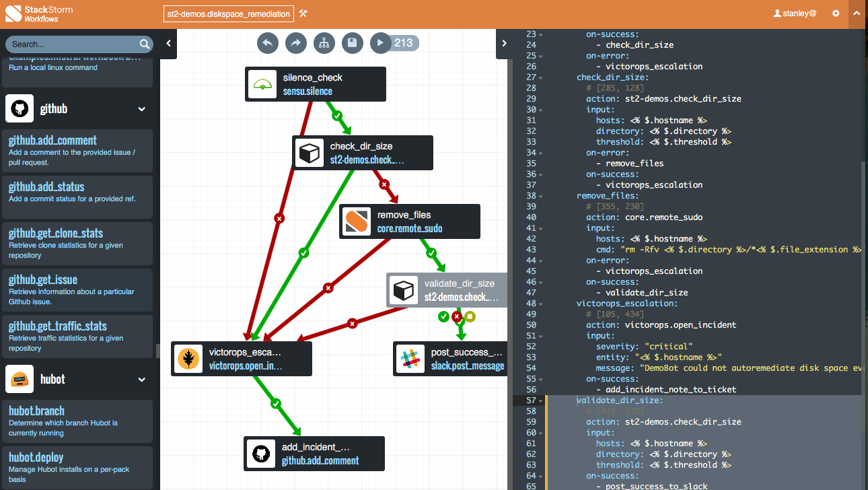Click code line action: core.remote_sudo
This screenshot has width=868, height=490.
tap(644, 217)
